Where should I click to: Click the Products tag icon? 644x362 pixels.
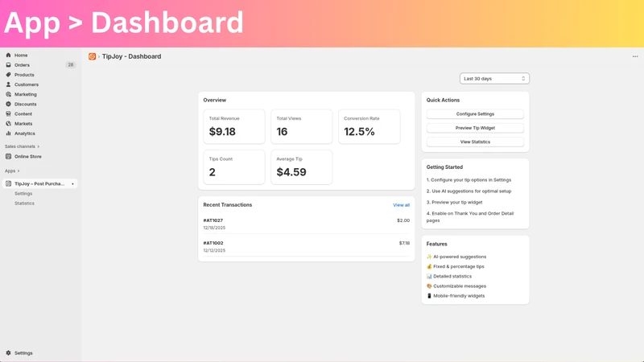point(8,75)
